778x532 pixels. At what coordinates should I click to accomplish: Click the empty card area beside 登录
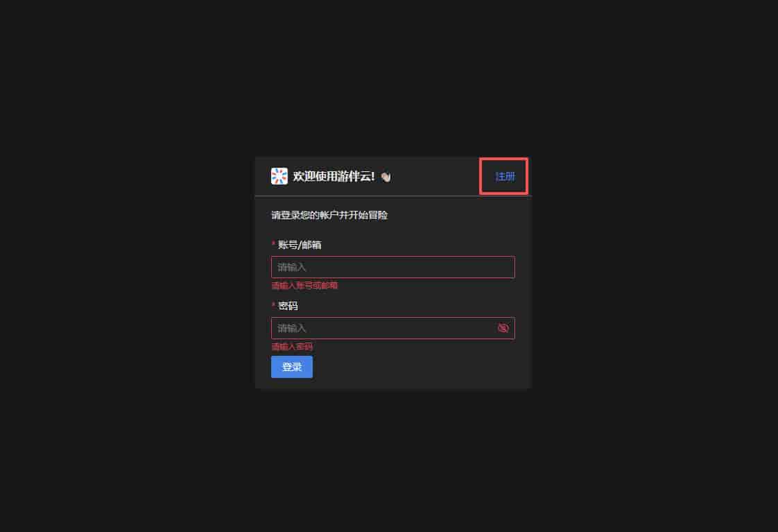pos(422,367)
